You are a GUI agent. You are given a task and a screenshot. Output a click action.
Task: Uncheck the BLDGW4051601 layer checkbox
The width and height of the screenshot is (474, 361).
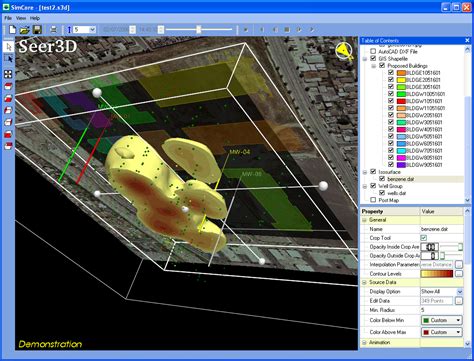tap(391, 129)
